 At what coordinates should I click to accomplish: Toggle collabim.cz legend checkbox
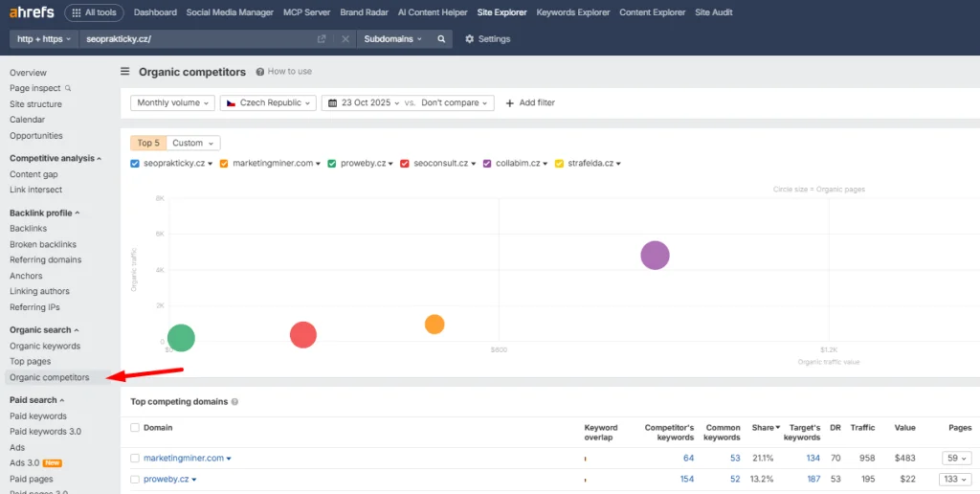pos(487,164)
